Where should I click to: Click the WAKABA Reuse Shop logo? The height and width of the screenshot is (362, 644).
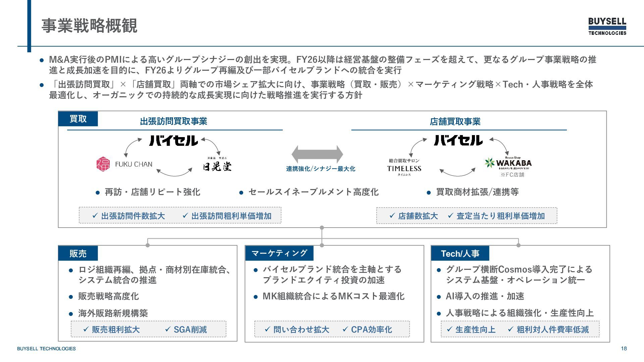508,163
